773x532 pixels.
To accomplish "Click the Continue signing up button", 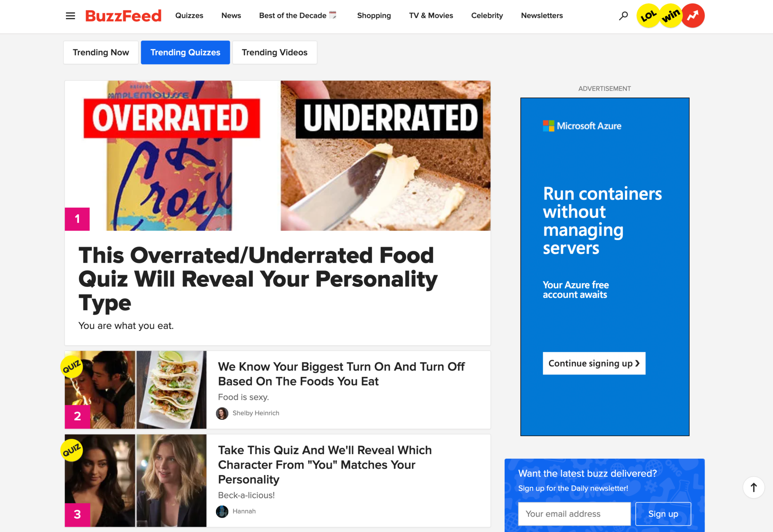I will 594,363.
